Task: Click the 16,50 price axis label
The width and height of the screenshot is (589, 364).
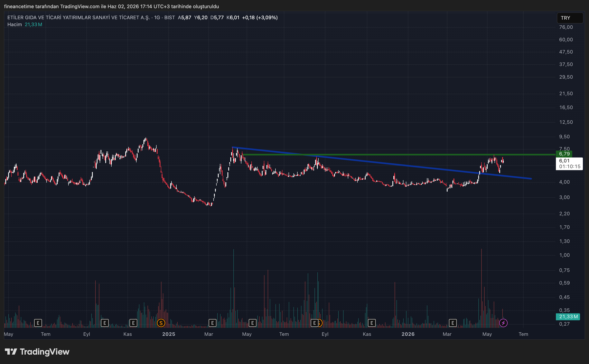Action: (x=566, y=108)
